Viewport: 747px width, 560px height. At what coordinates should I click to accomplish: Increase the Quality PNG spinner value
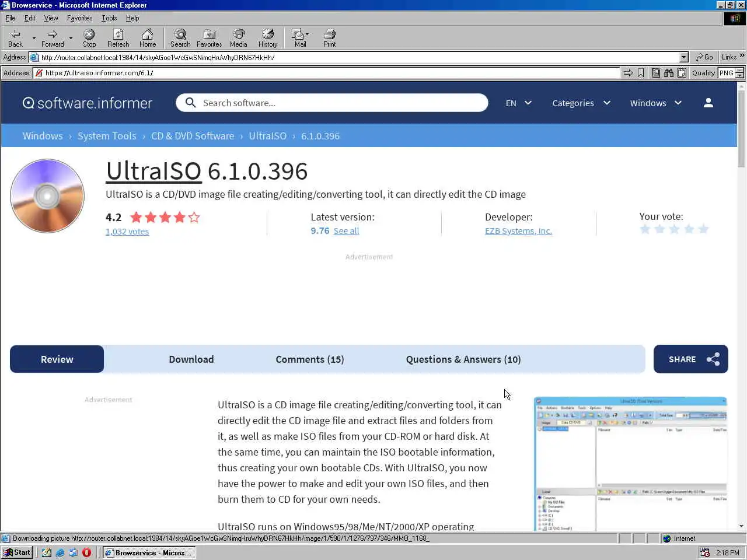pyautogui.click(x=739, y=70)
